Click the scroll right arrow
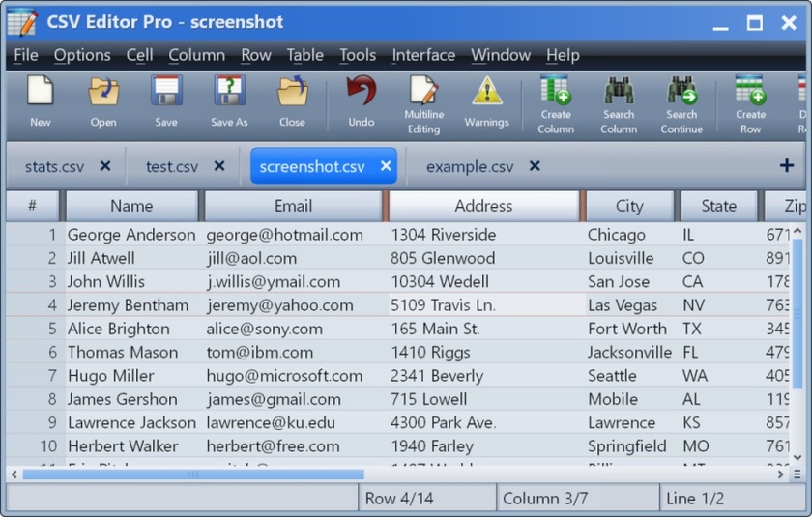This screenshot has width=812, height=517. (x=780, y=474)
